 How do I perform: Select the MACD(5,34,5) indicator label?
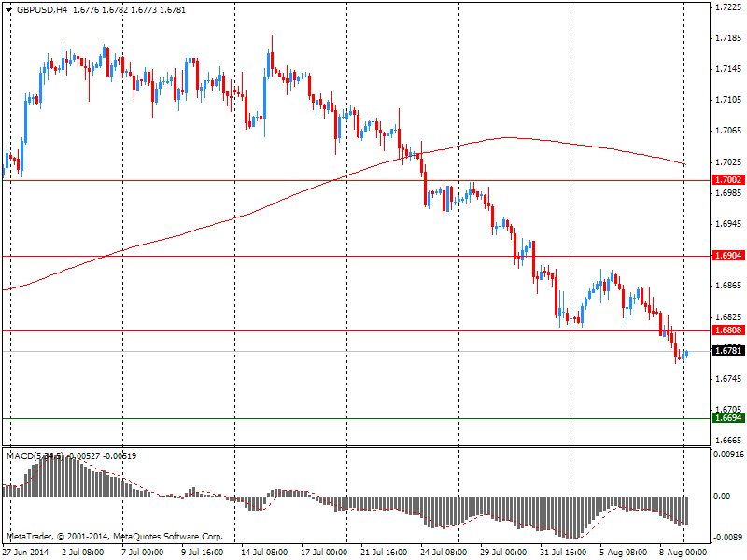pos(35,456)
